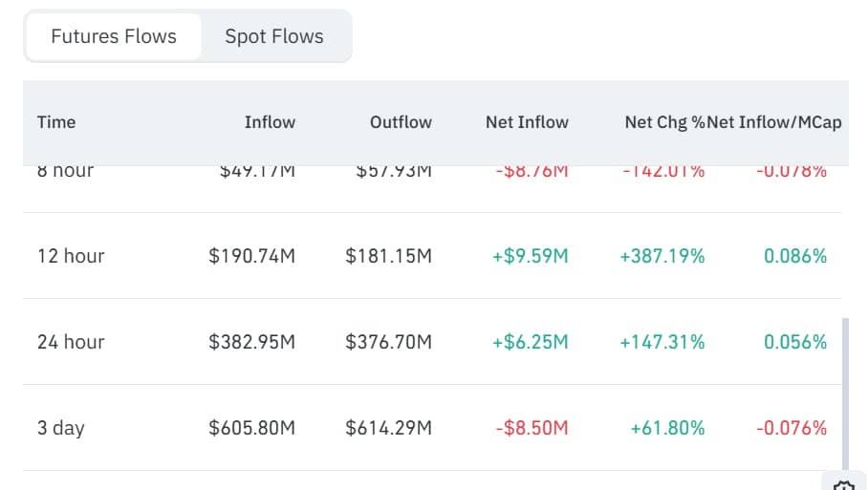Grab the table's vertical scrollbar thumb

coord(845,394)
